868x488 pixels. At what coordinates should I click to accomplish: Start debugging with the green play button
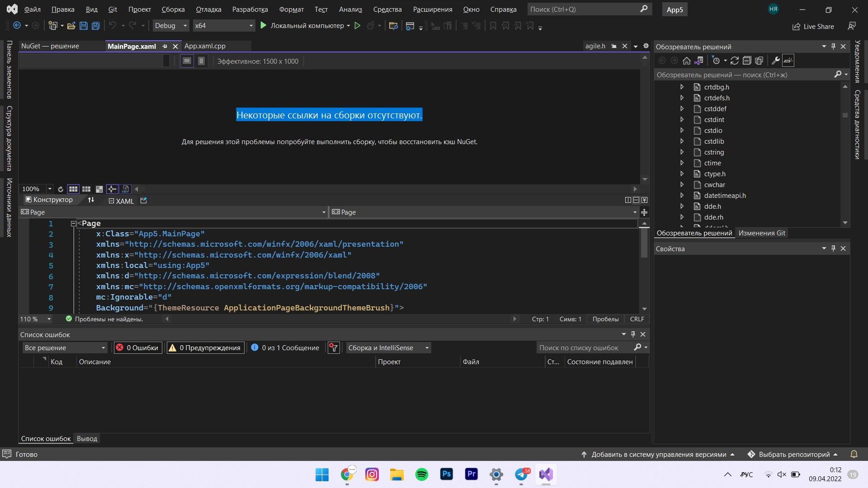click(x=264, y=26)
